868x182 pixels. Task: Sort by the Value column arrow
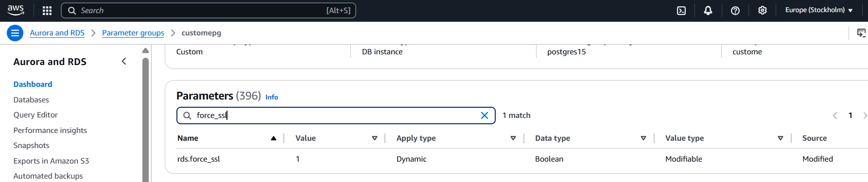pyautogui.click(x=375, y=138)
